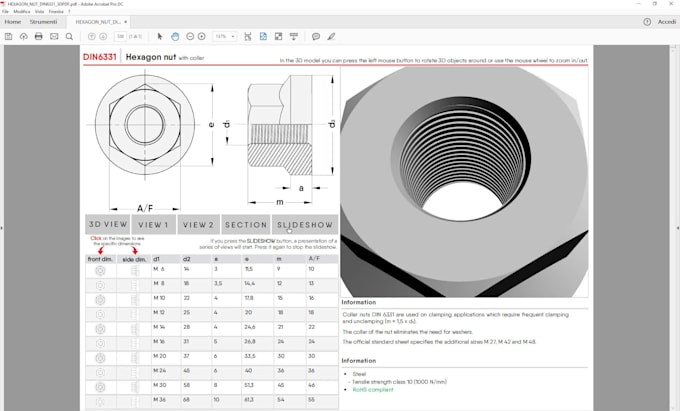Select the arrow selection tool
The width and height of the screenshot is (680, 411).
[160, 36]
